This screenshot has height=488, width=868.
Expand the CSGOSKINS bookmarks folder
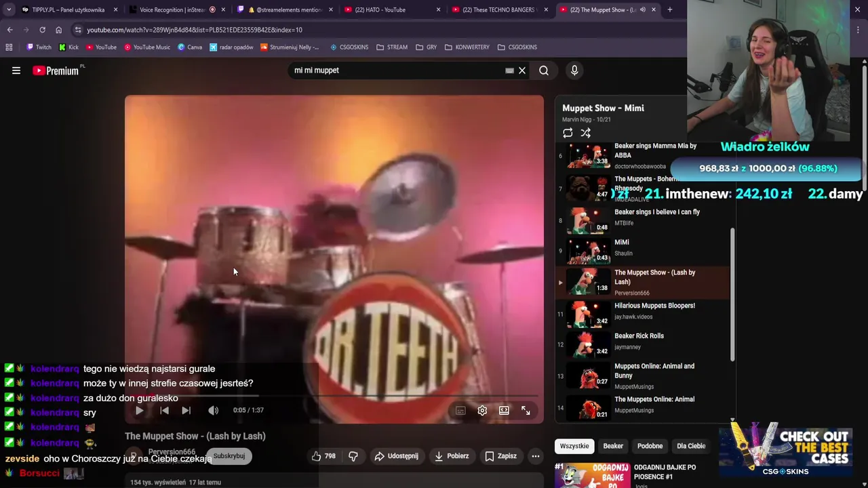pyautogui.click(x=517, y=47)
